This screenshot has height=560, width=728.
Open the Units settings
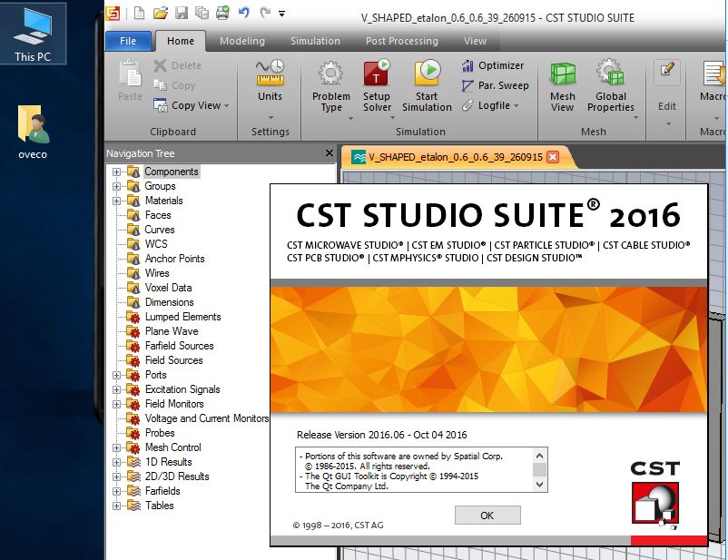270,80
